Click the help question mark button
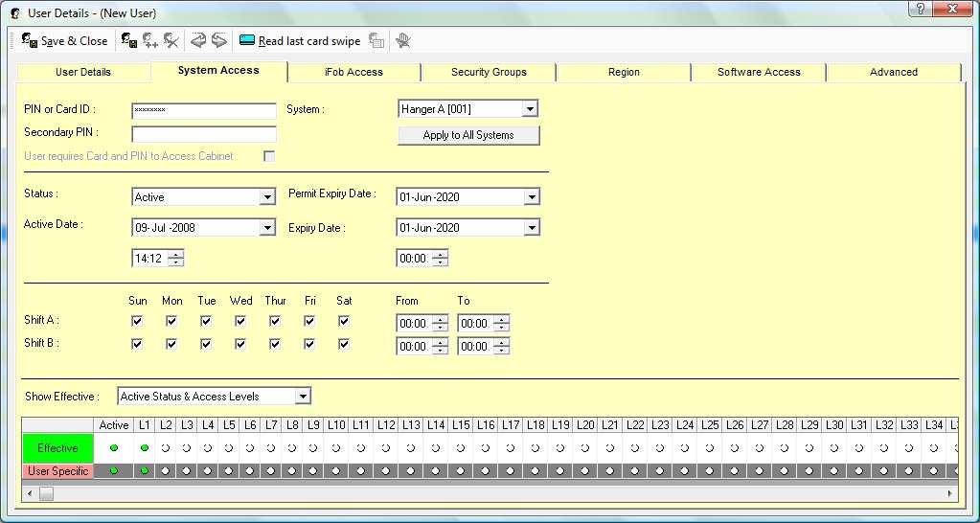 [x=921, y=9]
